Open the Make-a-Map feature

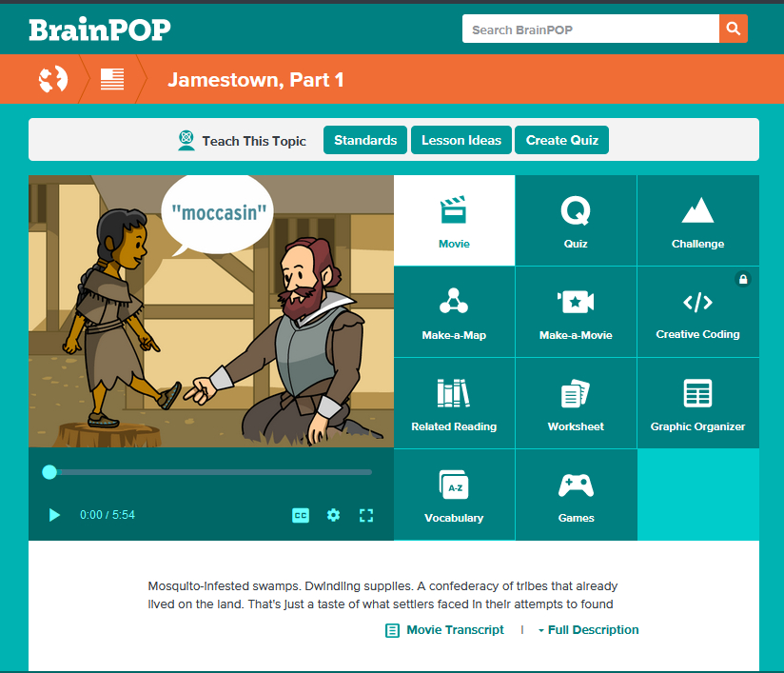[454, 311]
